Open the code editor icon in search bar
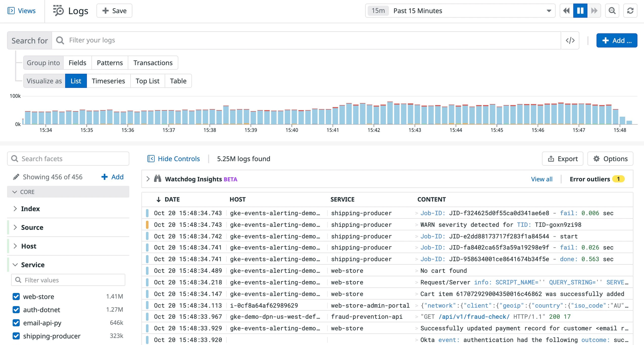The height and width of the screenshot is (345, 644). pyautogui.click(x=570, y=40)
